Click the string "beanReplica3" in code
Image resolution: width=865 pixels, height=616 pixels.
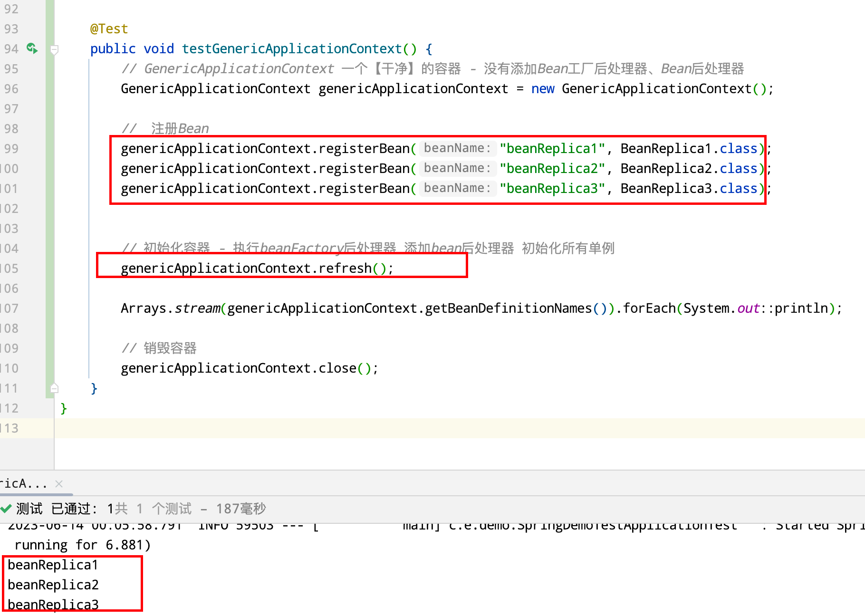[552, 189]
